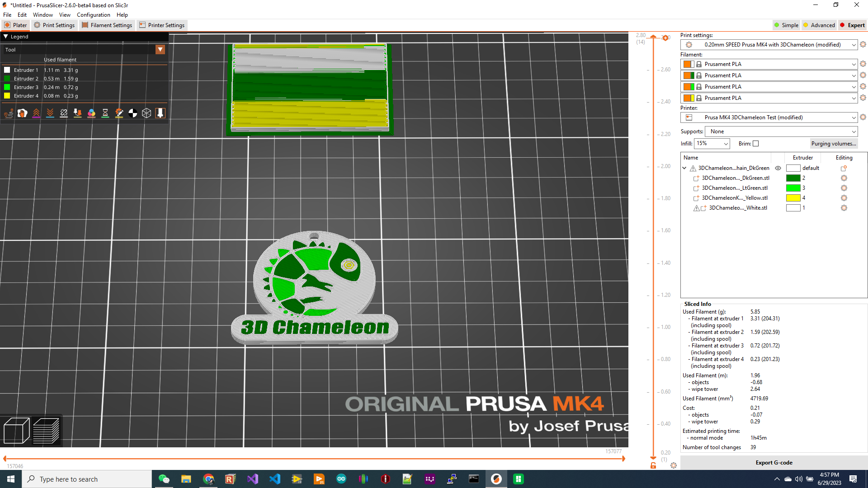This screenshot has height=488, width=868.
Task: Open the Configuration menu
Action: point(93,15)
